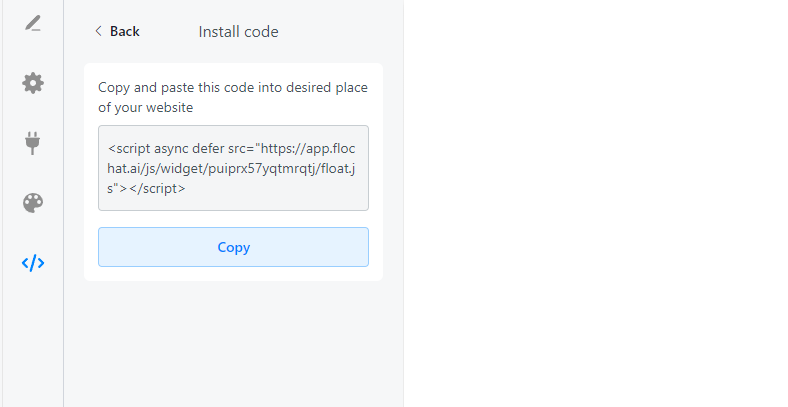Copy the install script with Copy button
This screenshot has width=788, height=407.
233,247
